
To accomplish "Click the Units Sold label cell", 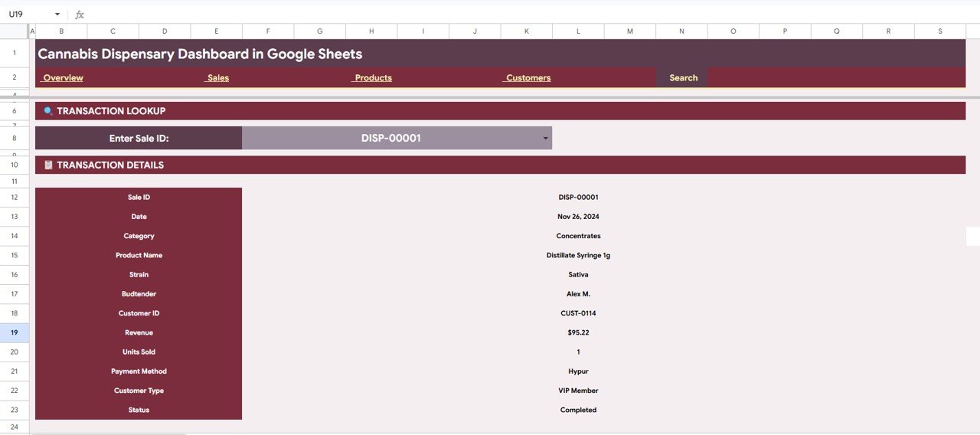I will [139, 352].
